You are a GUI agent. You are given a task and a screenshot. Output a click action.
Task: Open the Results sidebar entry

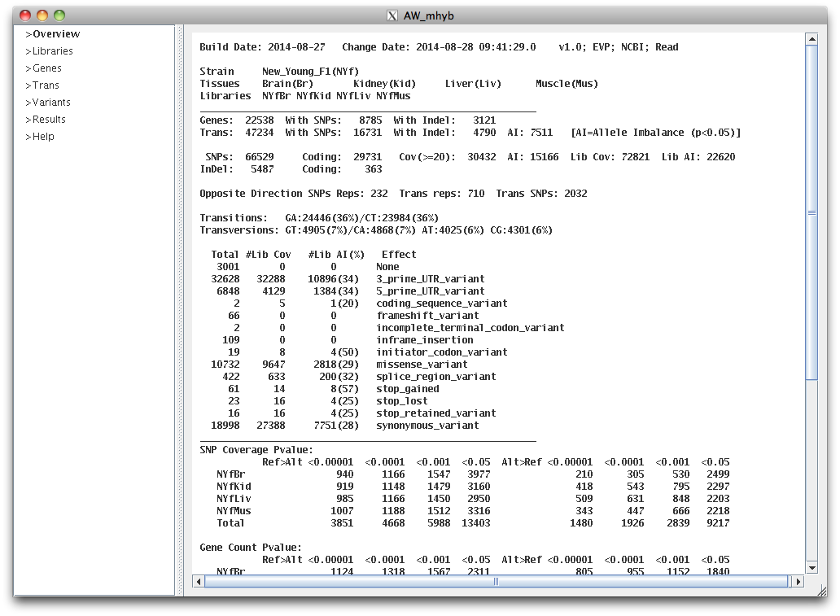pos(46,120)
